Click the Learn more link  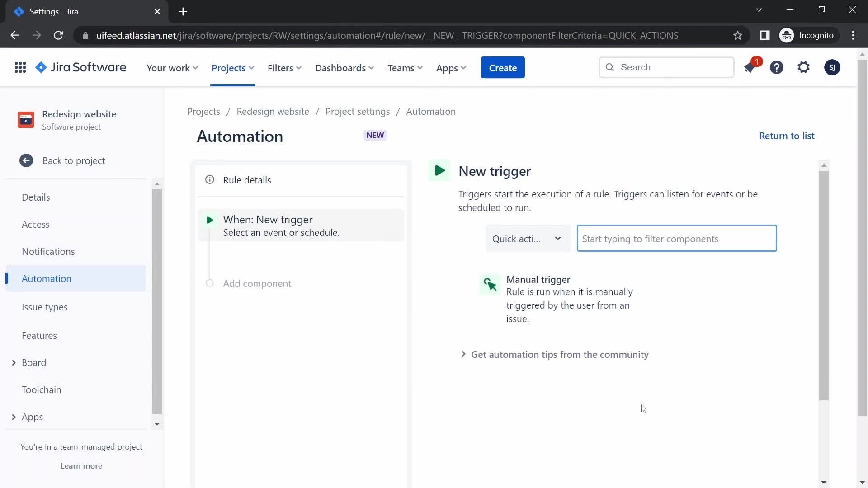81,465
